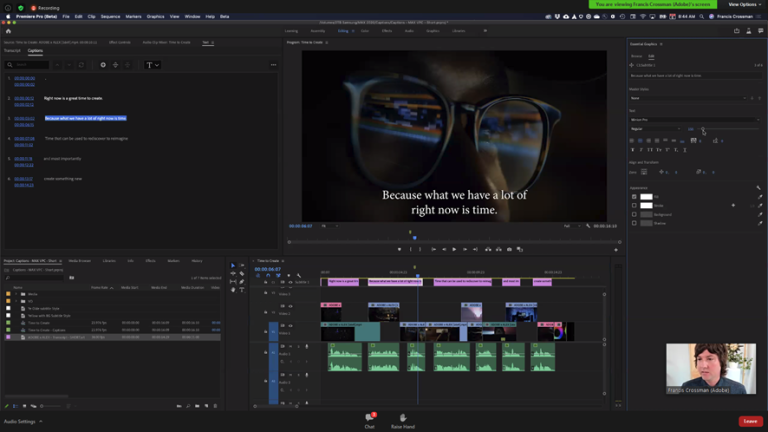Switch to the Transcript tab

point(12,50)
